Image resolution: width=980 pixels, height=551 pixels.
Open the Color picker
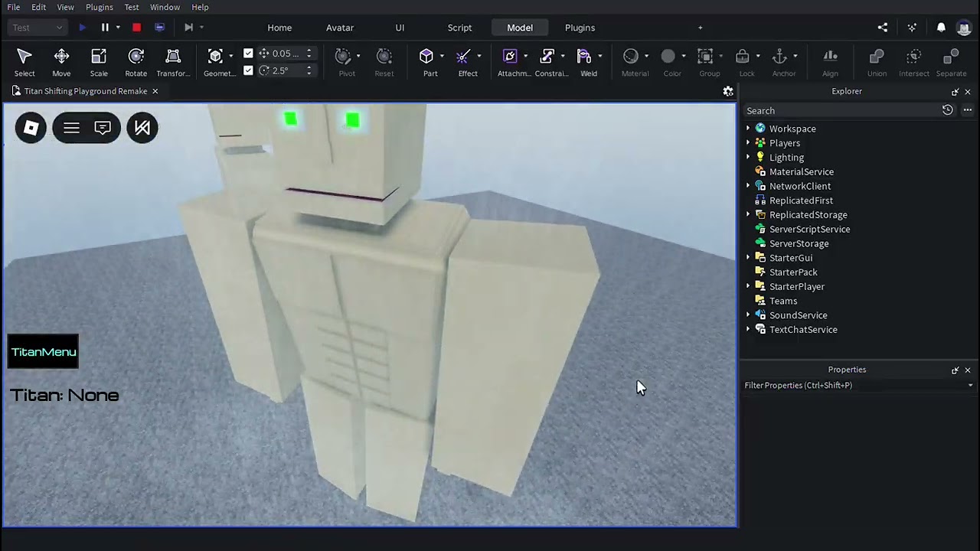point(668,57)
